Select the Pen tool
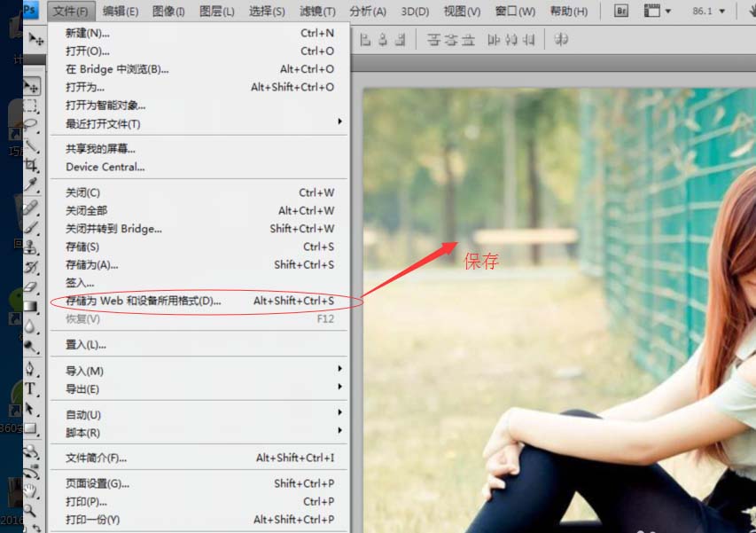This screenshot has width=756, height=533. tap(30, 369)
